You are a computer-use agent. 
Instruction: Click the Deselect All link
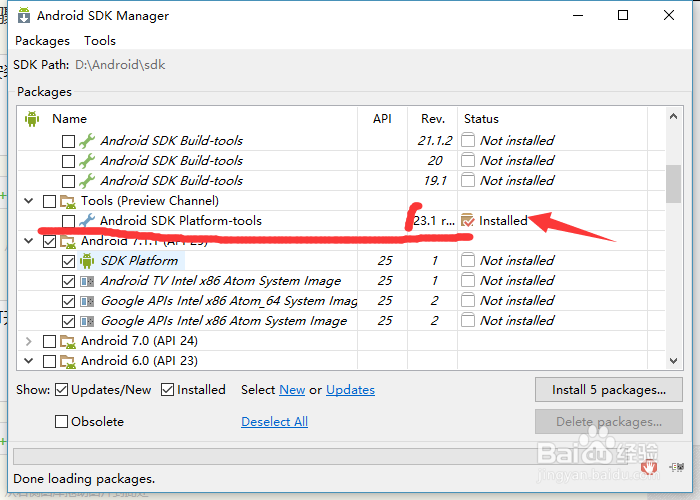[x=274, y=422]
